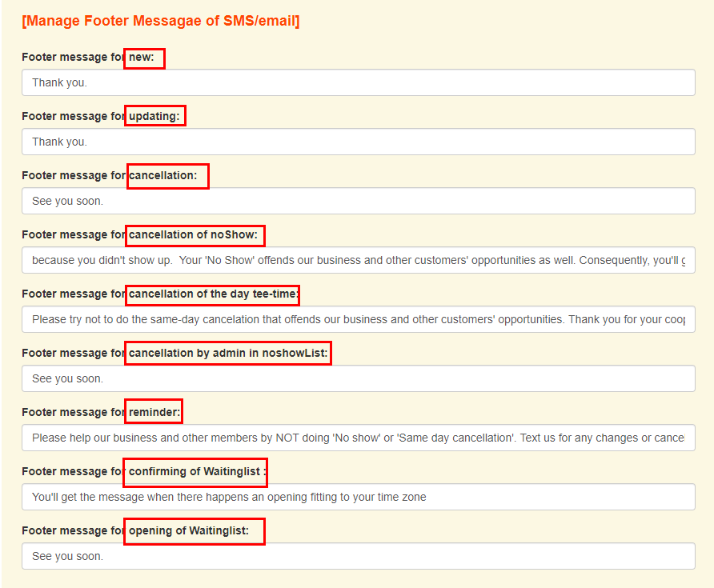Click the opening of Waitinglist message field

(x=358, y=556)
